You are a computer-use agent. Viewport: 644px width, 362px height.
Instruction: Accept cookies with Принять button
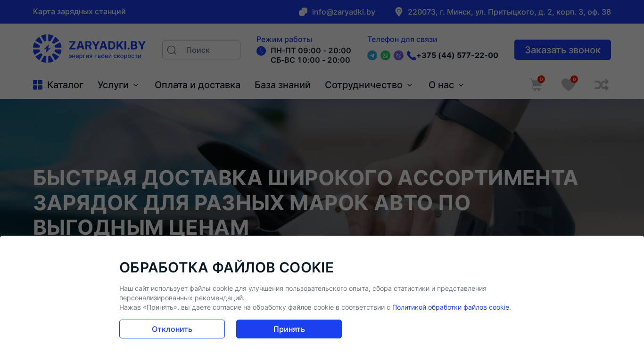[289, 329]
